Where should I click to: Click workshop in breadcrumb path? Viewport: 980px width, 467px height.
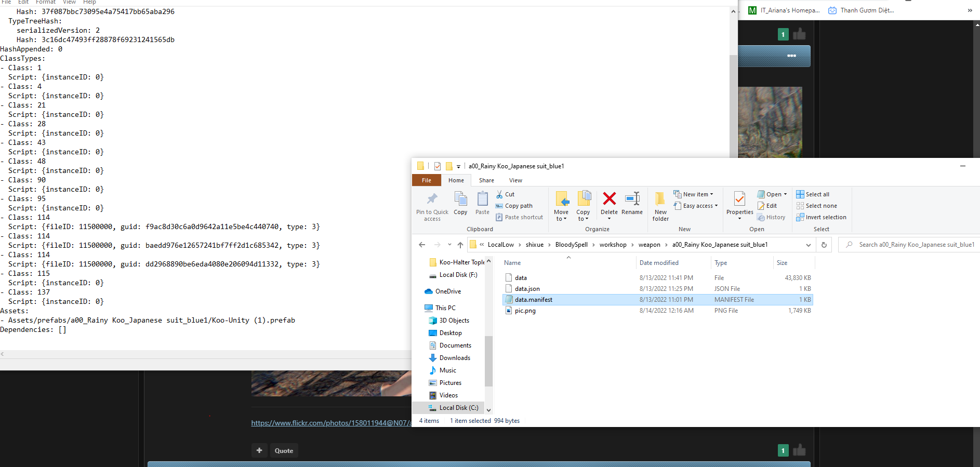[613, 245]
